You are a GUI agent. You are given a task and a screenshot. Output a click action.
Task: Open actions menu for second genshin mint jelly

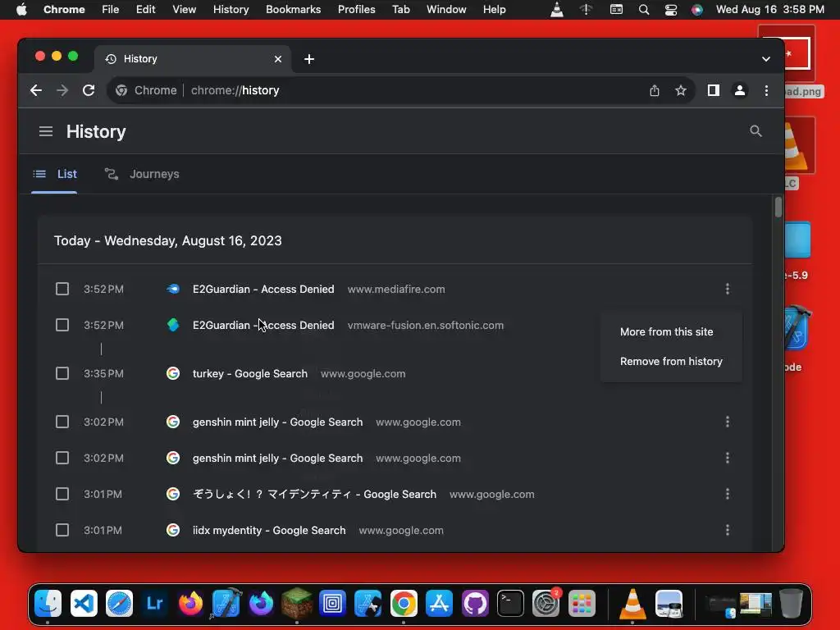(x=727, y=458)
